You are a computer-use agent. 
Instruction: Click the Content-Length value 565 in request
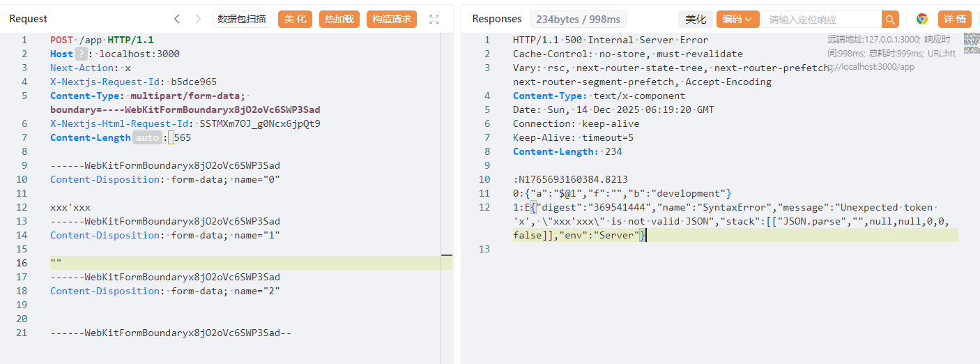[x=183, y=137]
